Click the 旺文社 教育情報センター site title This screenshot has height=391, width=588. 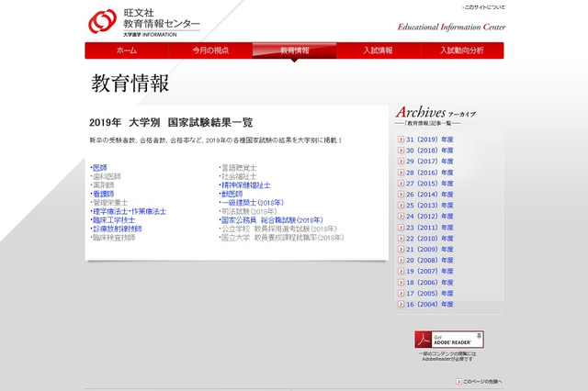tap(162, 18)
